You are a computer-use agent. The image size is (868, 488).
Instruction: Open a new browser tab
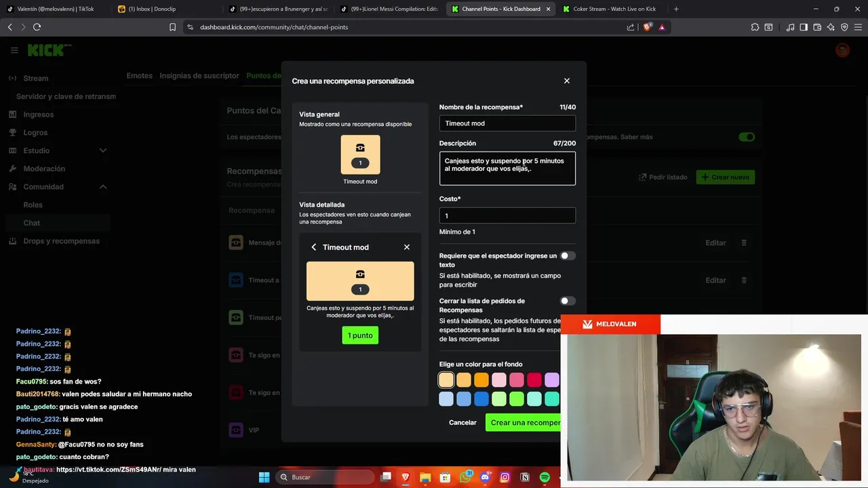pyautogui.click(x=676, y=9)
